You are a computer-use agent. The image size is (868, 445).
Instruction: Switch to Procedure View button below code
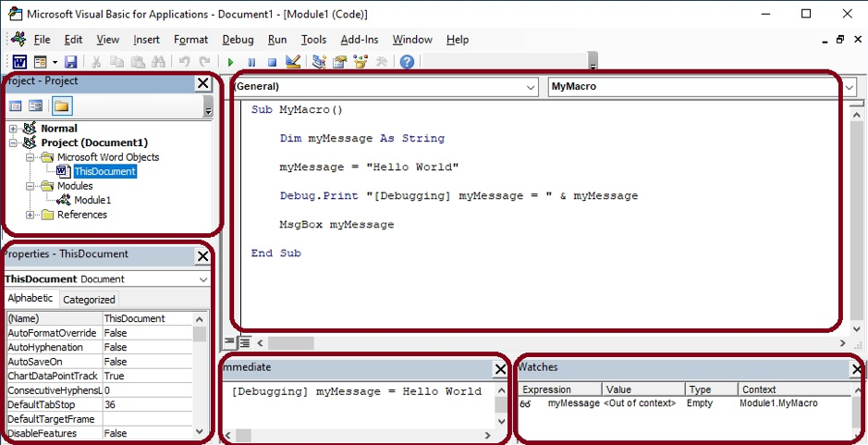(x=230, y=343)
